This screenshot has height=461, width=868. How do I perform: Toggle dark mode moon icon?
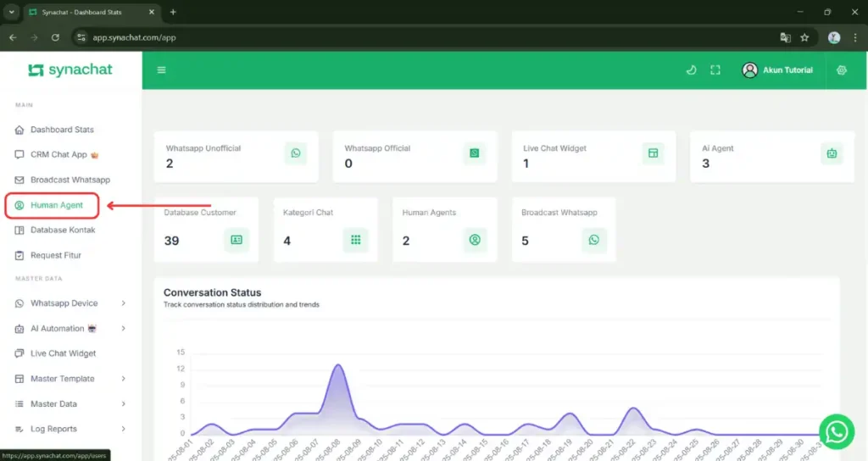pos(691,69)
